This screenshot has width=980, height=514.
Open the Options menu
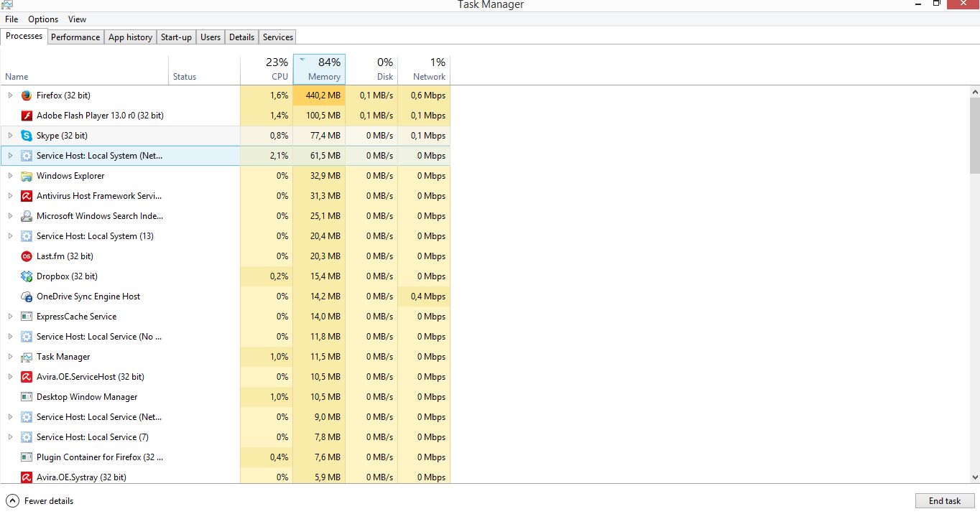click(x=43, y=19)
